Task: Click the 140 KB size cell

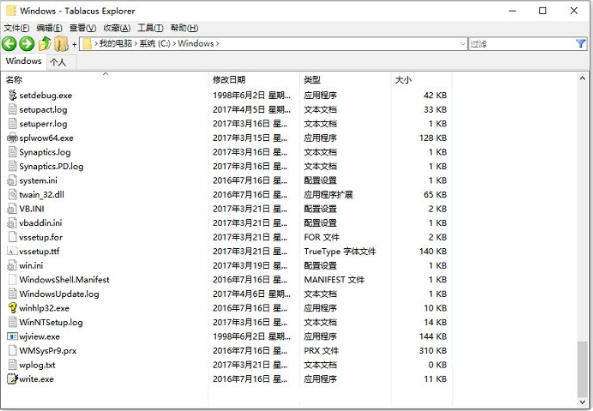Action: point(433,251)
